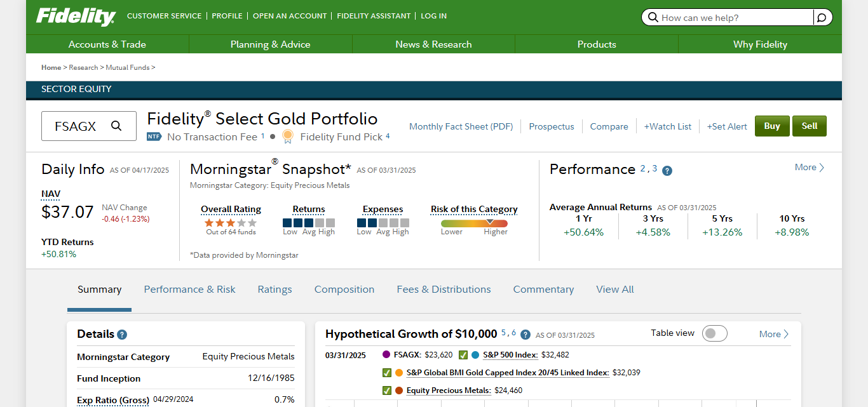
Task: Click the Buy button
Action: pyautogui.click(x=772, y=126)
